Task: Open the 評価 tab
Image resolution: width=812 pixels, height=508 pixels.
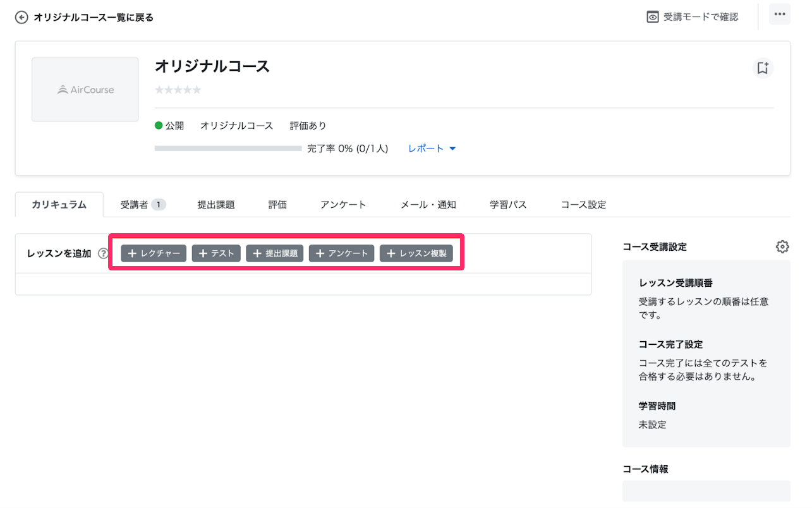Action: point(277,205)
